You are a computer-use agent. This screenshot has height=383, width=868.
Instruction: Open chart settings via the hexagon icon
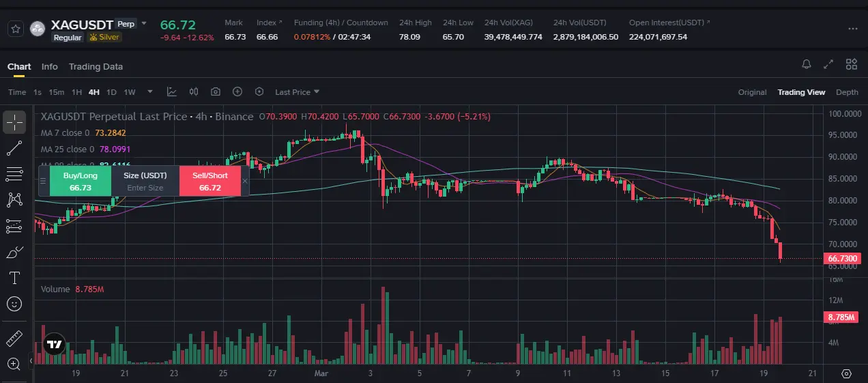(259, 91)
